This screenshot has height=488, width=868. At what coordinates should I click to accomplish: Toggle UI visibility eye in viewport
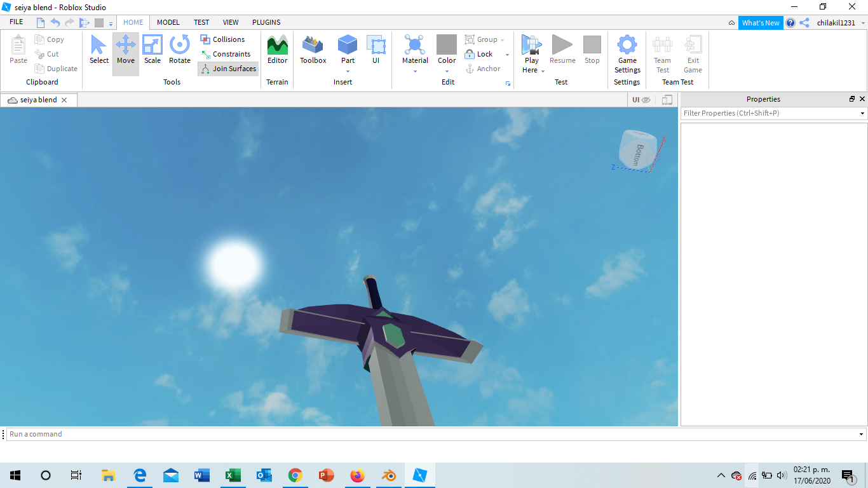641,100
